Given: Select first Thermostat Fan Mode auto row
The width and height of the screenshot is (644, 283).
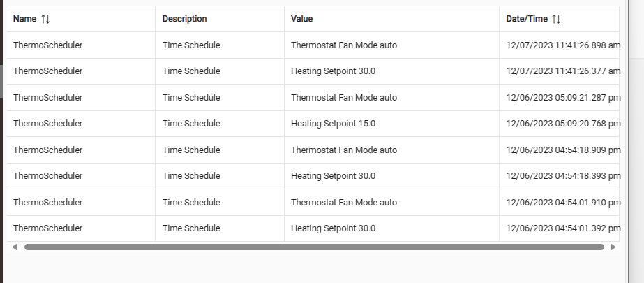Looking at the screenshot, I should 313,45.
